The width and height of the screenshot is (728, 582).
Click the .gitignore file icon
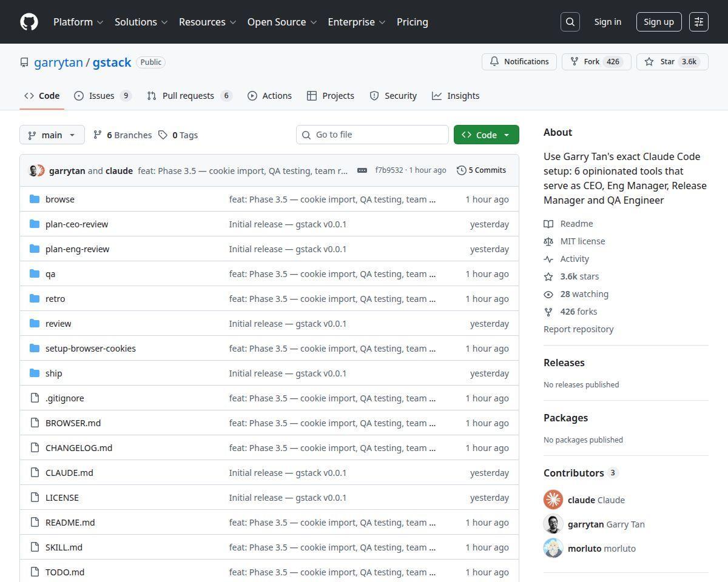(35, 398)
